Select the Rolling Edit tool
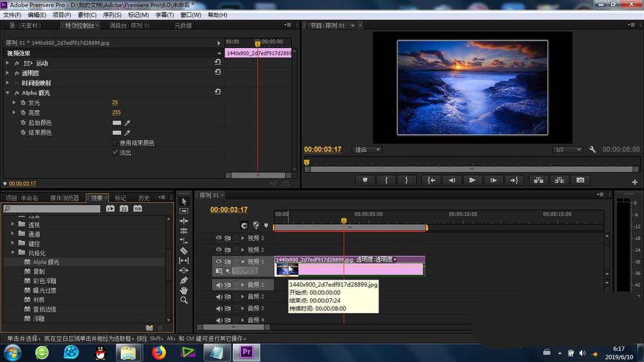 pos(184,231)
